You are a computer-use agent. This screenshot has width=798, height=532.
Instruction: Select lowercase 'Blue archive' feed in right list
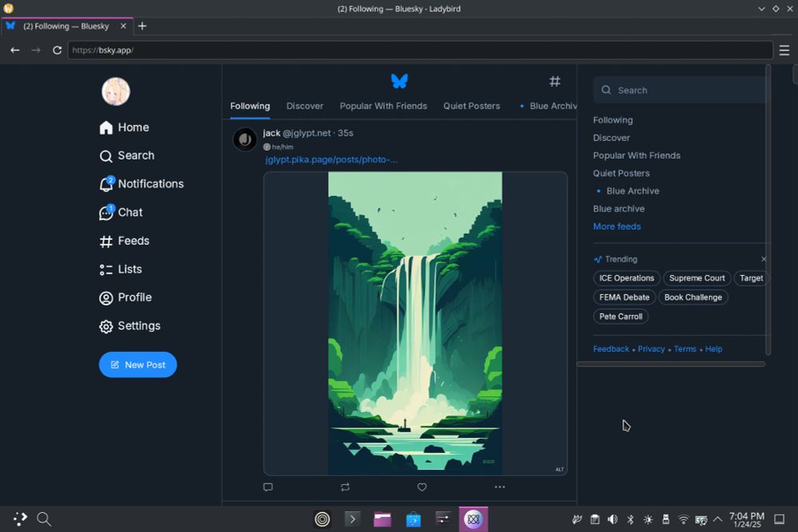point(619,209)
